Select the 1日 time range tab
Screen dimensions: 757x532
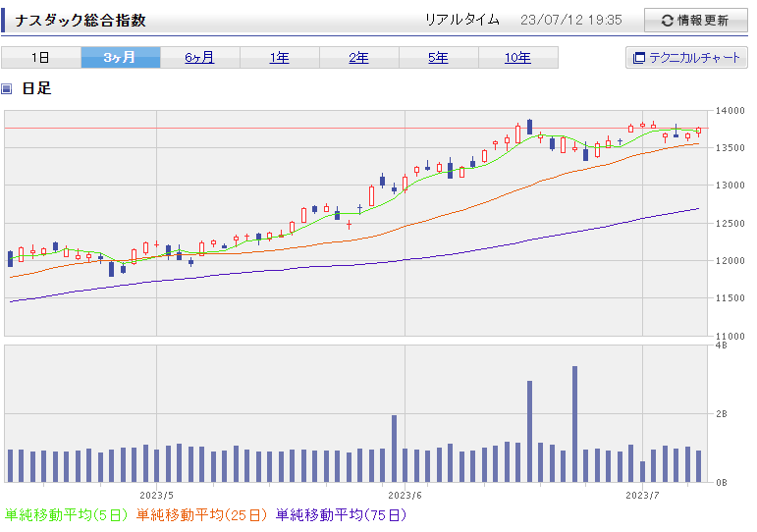[40, 58]
